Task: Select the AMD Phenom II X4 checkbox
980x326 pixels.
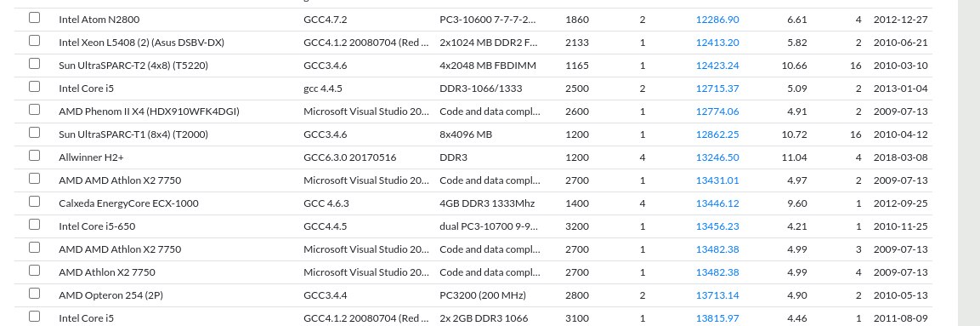Action: tap(34, 110)
